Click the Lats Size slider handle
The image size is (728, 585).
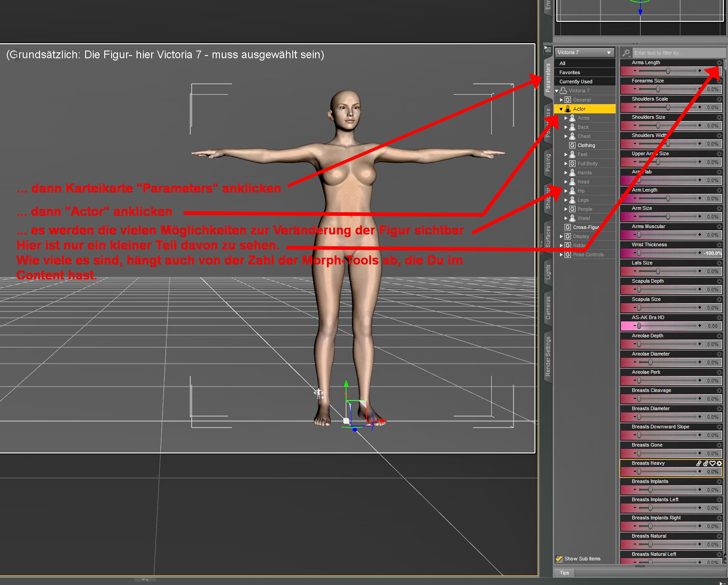(657, 271)
